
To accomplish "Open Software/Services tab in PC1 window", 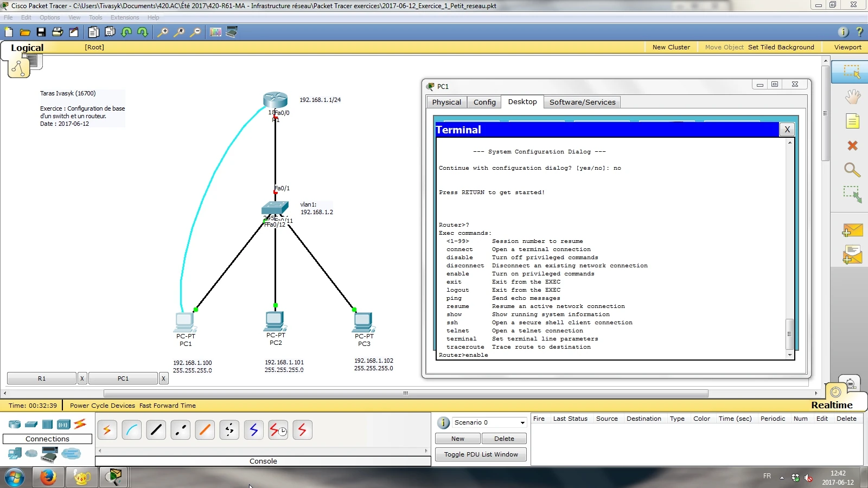I will coord(582,102).
